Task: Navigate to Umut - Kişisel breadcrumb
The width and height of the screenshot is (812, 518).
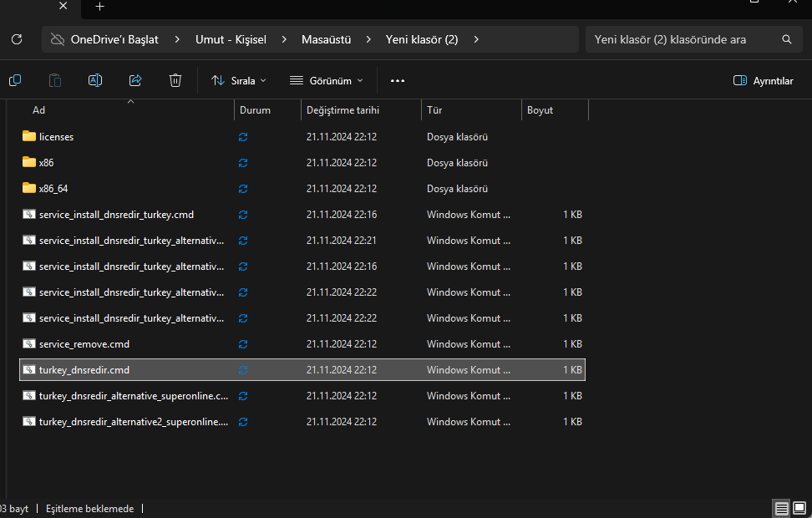Action: (x=231, y=39)
